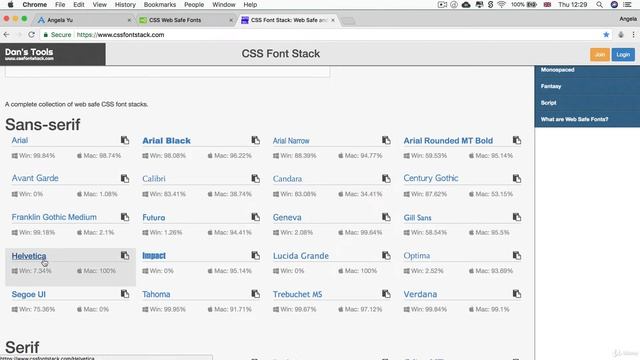The height and width of the screenshot is (360, 640).
Task: Copy the Trebuchet MS font stack
Action: coord(386,294)
